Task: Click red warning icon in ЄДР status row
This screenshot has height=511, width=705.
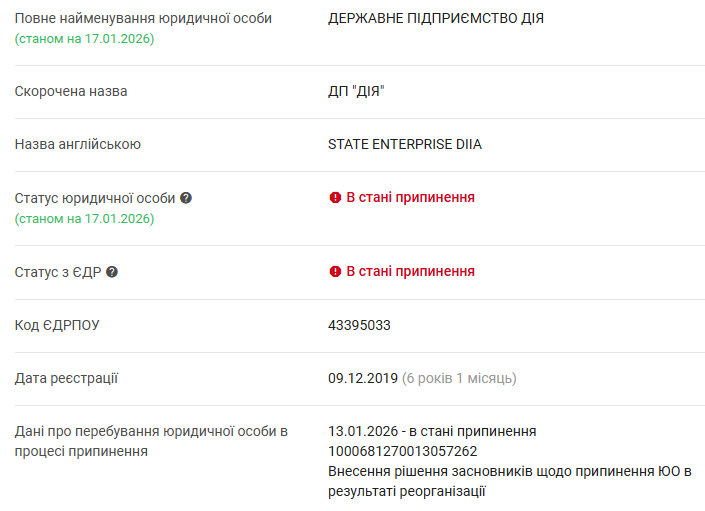Action: 335,272
